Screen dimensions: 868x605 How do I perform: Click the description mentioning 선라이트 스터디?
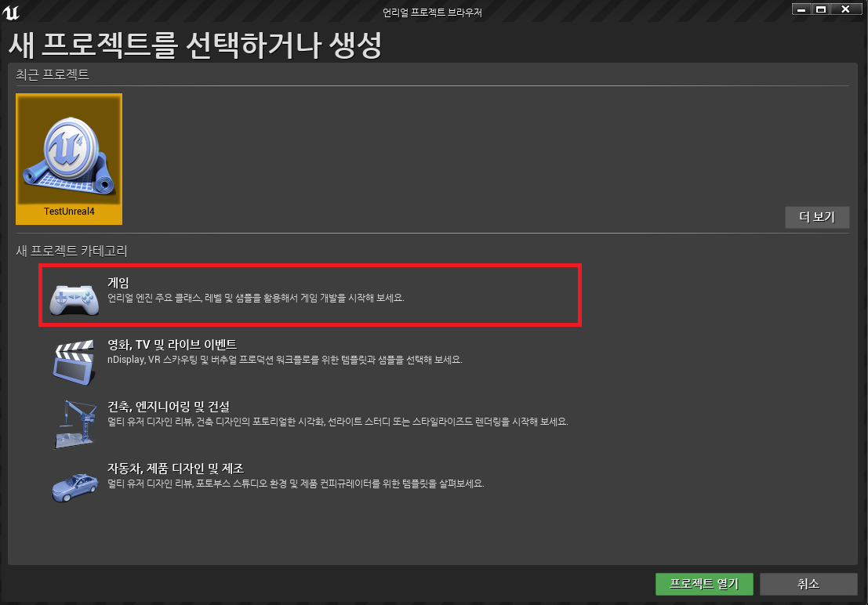[x=337, y=422]
